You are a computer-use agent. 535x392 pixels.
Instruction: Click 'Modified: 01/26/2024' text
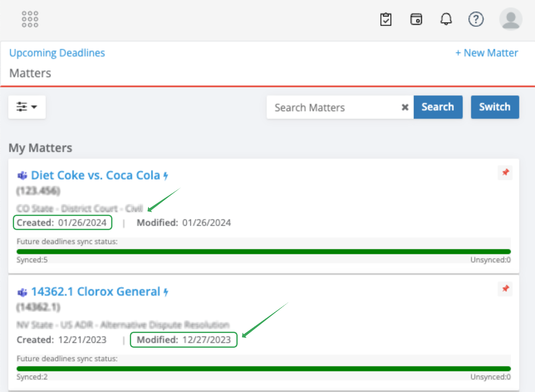pos(184,223)
